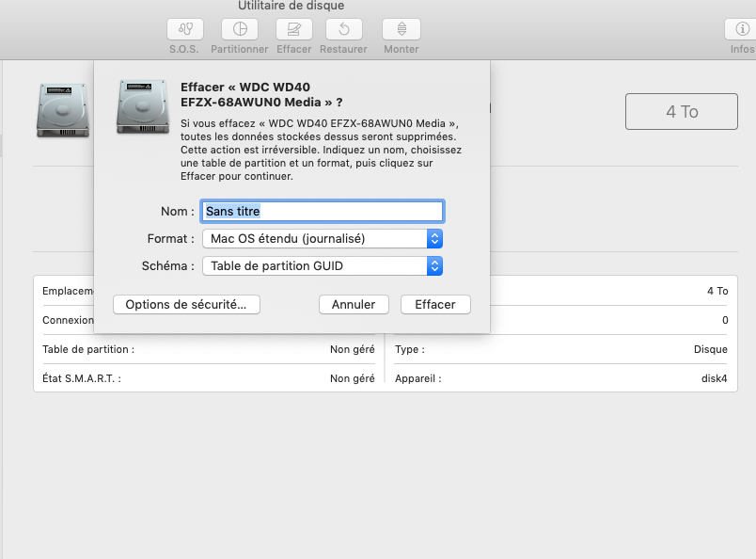Open "Options de sécurité..."
Image resolution: width=756 pixels, height=559 pixels.
tap(186, 304)
